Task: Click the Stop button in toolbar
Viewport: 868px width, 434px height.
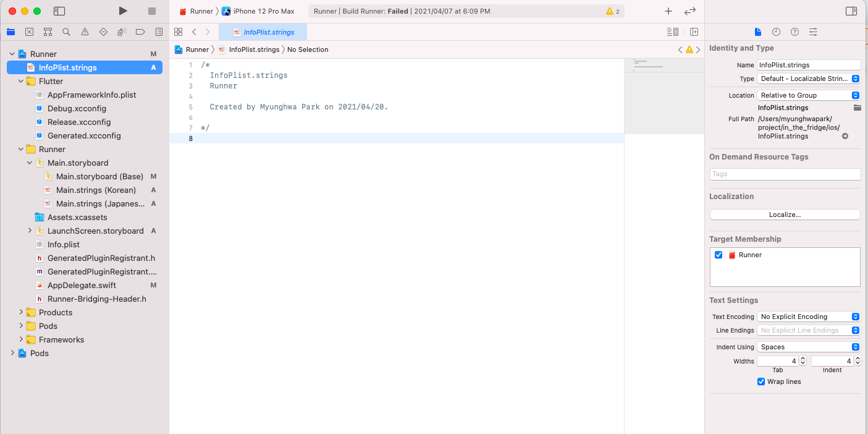Action: click(x=152, y=11)
